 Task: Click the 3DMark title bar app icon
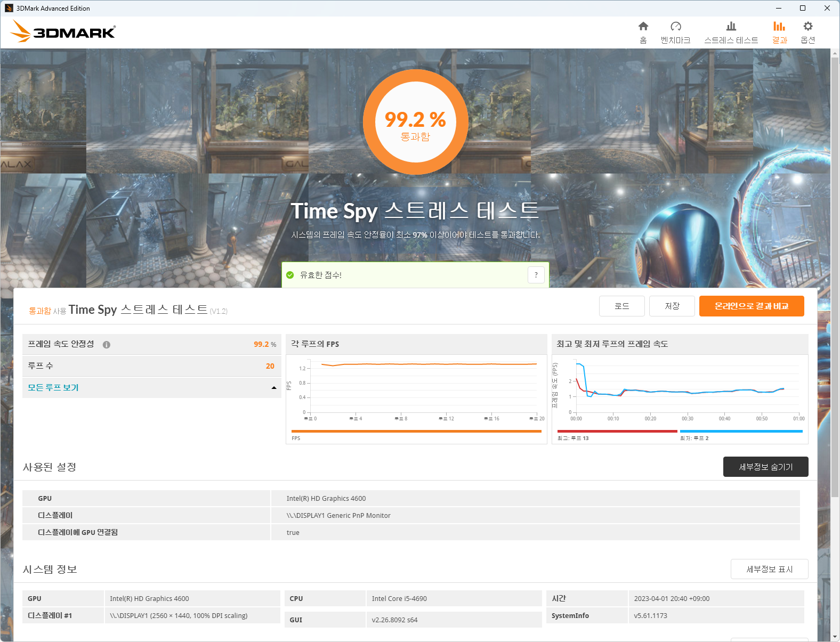[x=9, y=8]
